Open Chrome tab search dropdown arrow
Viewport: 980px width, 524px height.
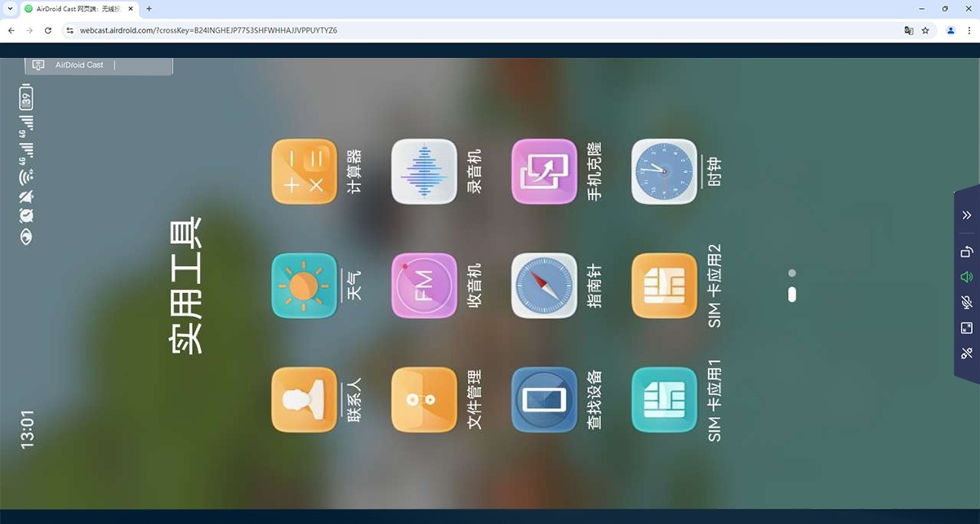tap(8, 8)
